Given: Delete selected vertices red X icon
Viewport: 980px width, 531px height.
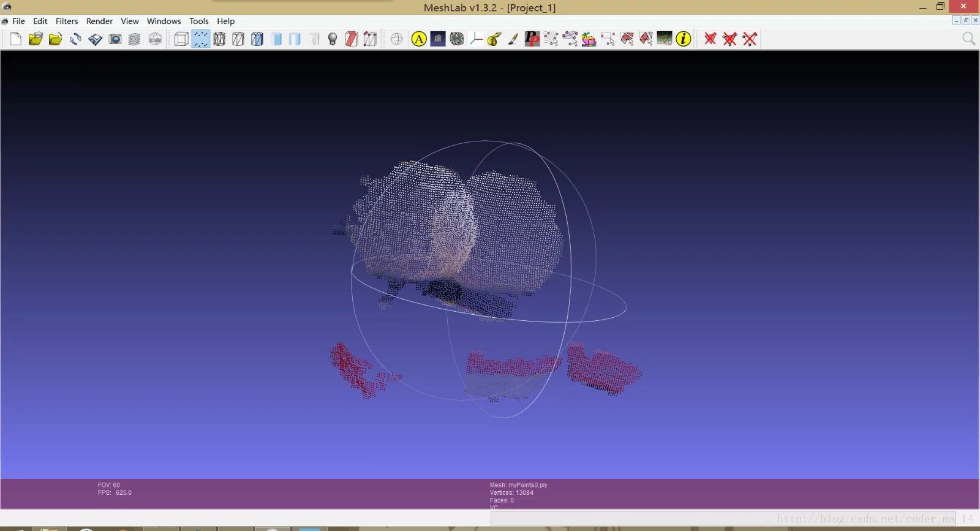Looking at the screenshot, I should 710,39.
